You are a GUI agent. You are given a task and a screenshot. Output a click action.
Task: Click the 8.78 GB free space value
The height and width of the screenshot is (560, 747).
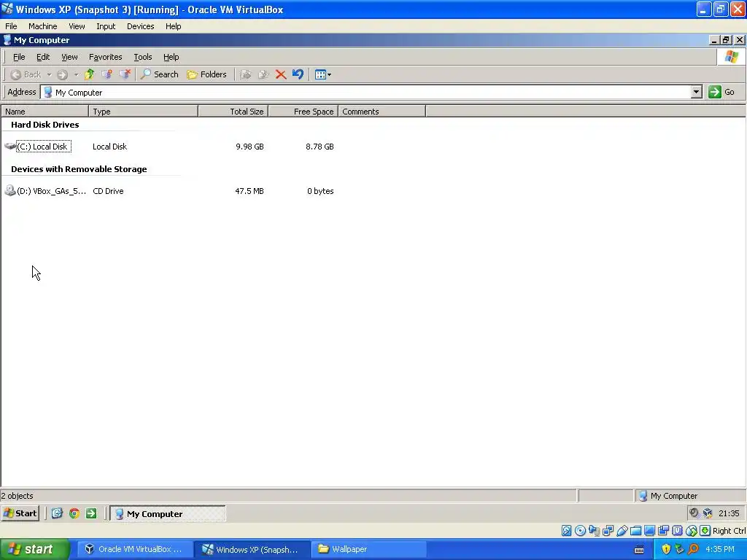coord(320,147)
